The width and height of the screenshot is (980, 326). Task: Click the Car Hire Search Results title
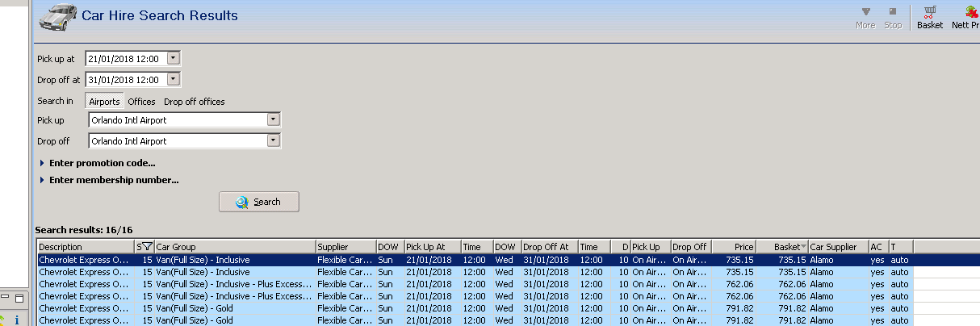160,15
